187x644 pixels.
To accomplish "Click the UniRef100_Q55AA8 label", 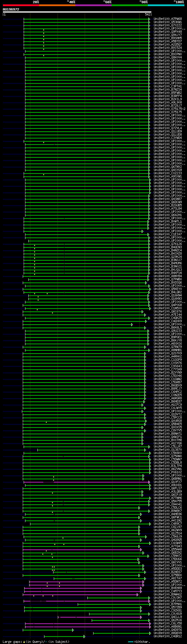I will (168, 549).
